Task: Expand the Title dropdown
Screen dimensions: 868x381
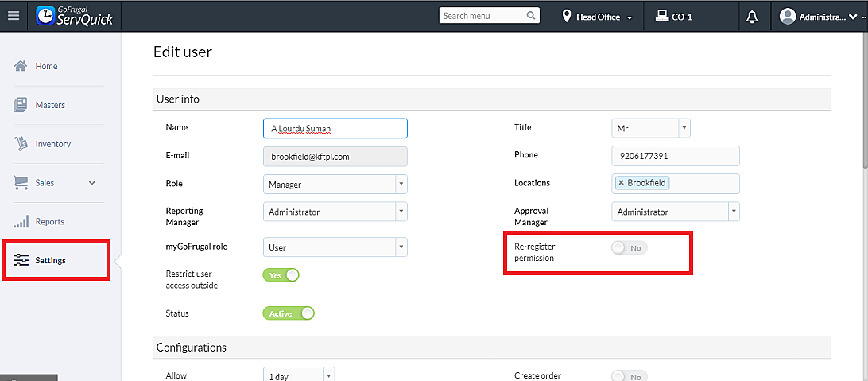Action: tap(650, 128)
